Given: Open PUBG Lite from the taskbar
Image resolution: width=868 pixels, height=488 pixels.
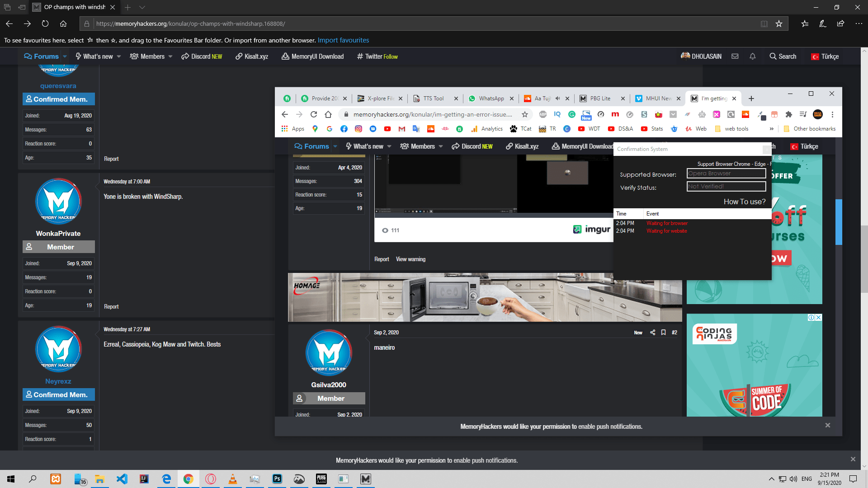Looking at the screenshot, I should [321, 479].
